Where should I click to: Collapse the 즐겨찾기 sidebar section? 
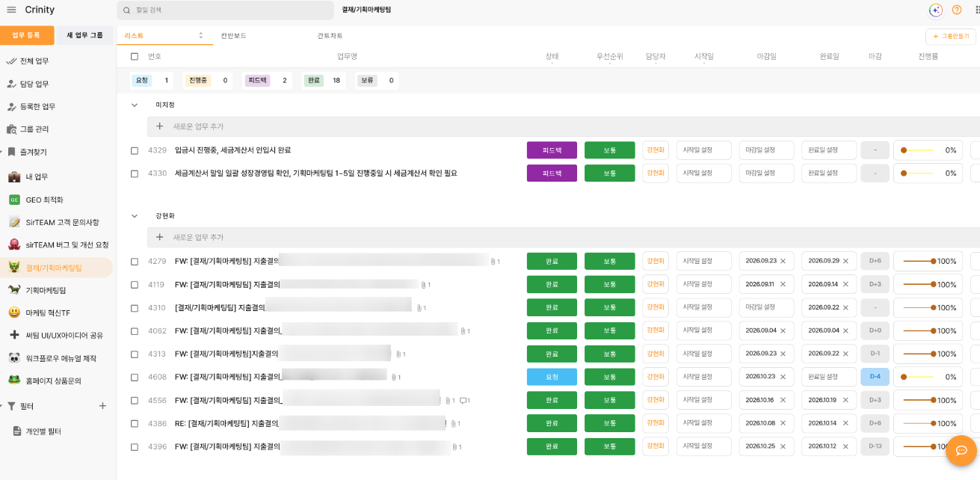(x=1, y=152)
